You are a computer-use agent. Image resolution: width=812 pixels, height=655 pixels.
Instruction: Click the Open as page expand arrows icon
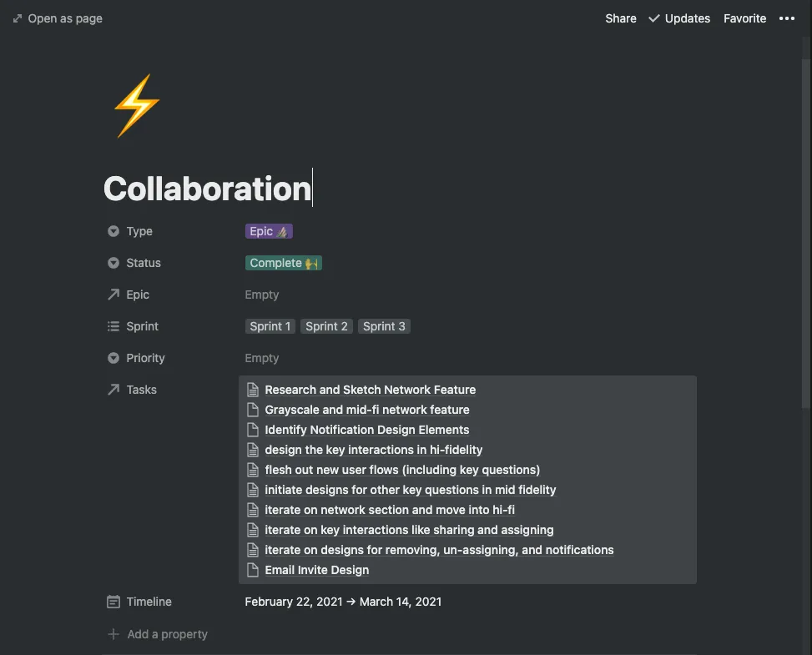pyautogui.click(x=18, y=18)
